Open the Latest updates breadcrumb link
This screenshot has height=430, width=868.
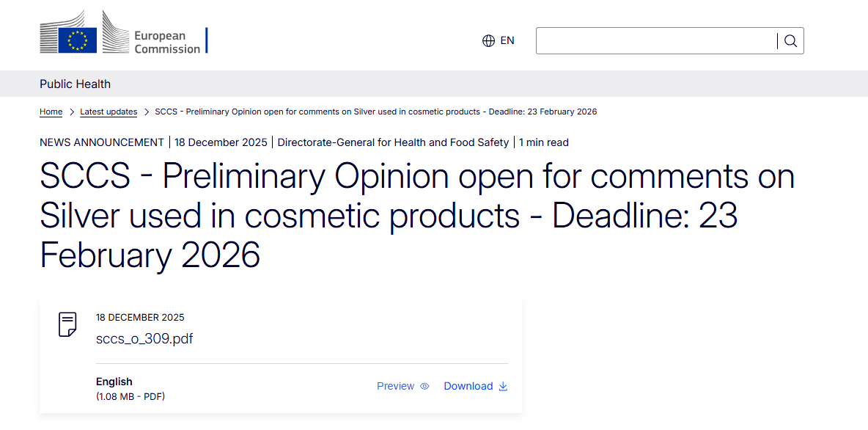(108, 112)
